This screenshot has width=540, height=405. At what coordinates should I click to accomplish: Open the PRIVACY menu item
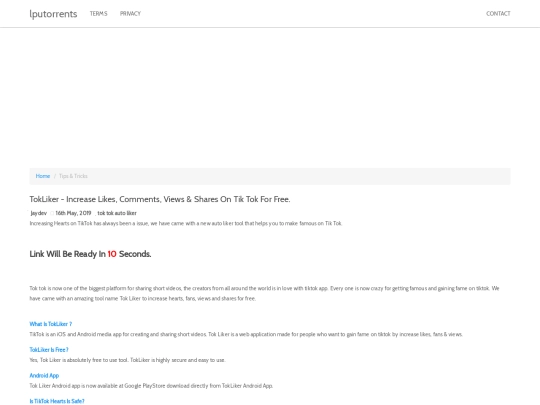[x=130, y=13]
